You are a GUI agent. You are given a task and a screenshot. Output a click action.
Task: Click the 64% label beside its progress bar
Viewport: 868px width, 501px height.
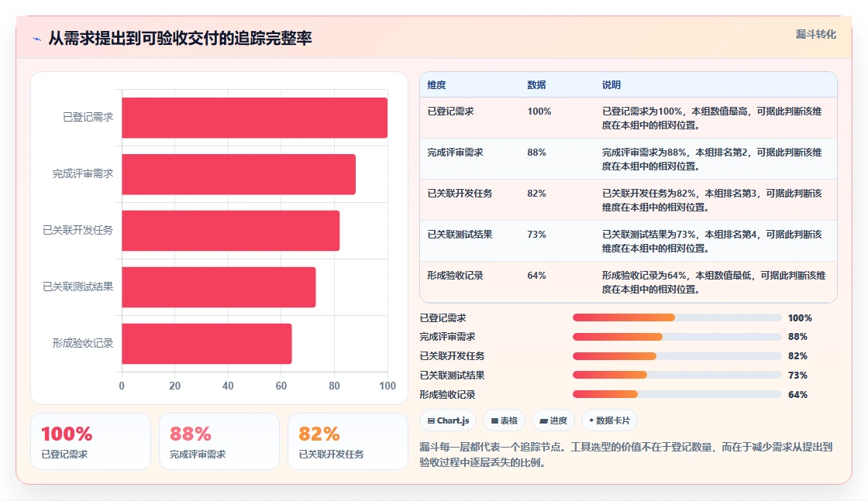point(797,394)
